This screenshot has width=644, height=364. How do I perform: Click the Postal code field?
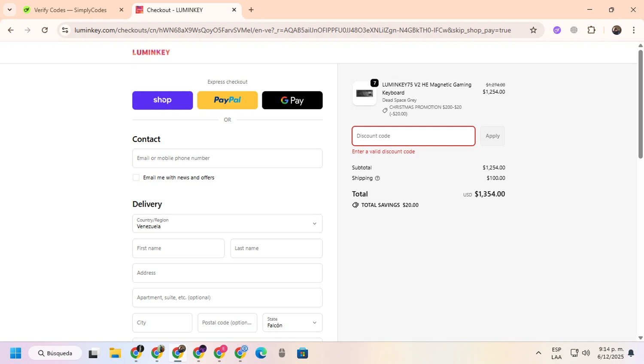pyautogui.click(x=227, y=322)
